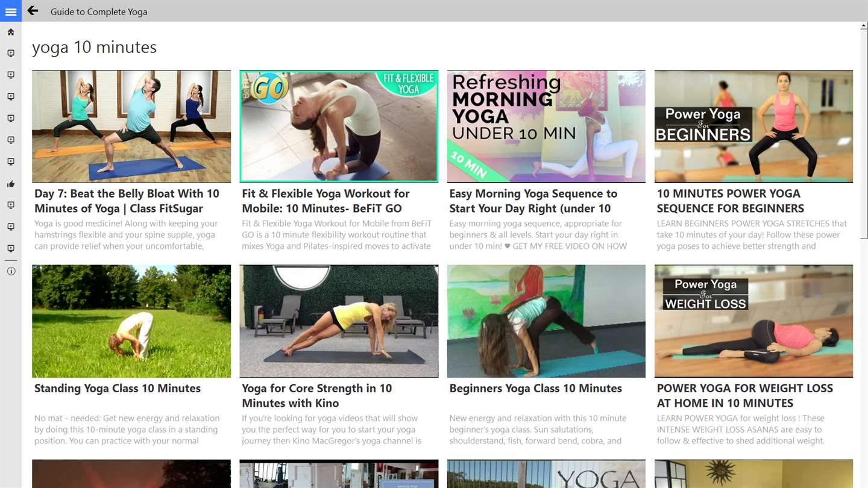Viewport: 868px width, 488px height.
Task: Click description mentioning 'Sun salutations, shoulderstand'
Action: pyautogui.click(x=538, y=430)
